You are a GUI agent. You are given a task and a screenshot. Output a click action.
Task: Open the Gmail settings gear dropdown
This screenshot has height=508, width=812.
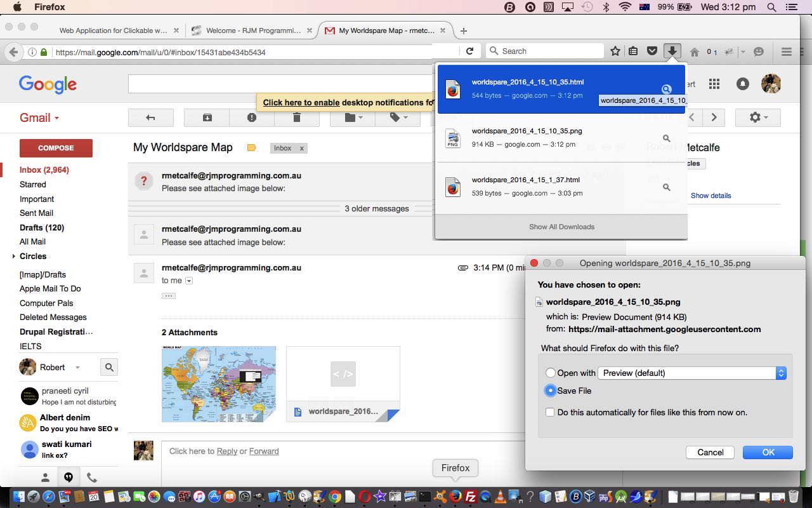758,117
